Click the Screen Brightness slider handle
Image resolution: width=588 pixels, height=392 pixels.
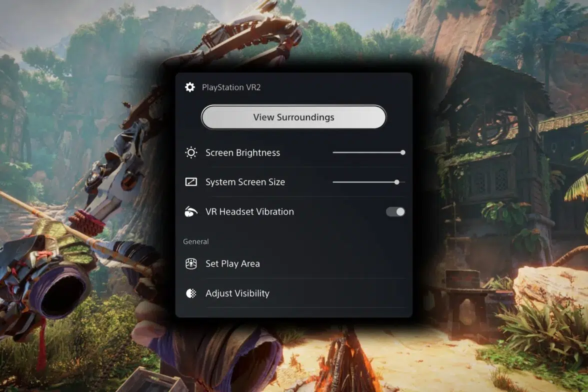pyautogui.click(x=402, y=152)
